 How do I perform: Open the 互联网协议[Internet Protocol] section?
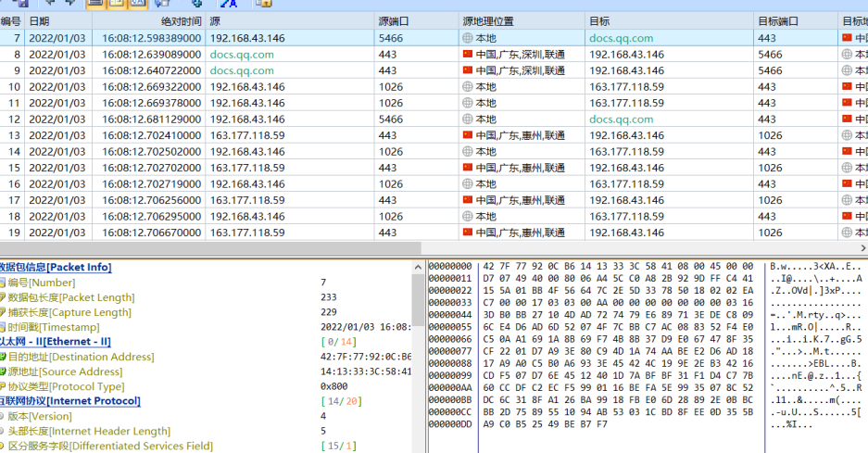tap(70, 401)
